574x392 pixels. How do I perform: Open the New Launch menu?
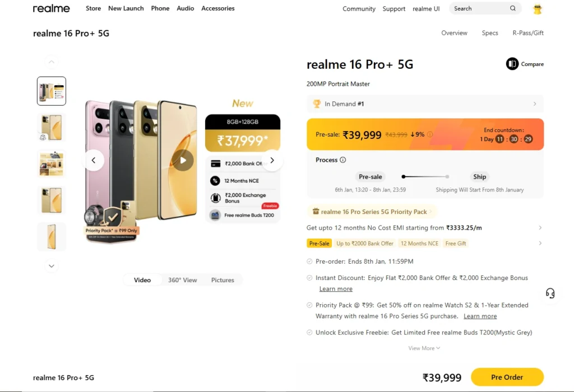pos(126,8)
